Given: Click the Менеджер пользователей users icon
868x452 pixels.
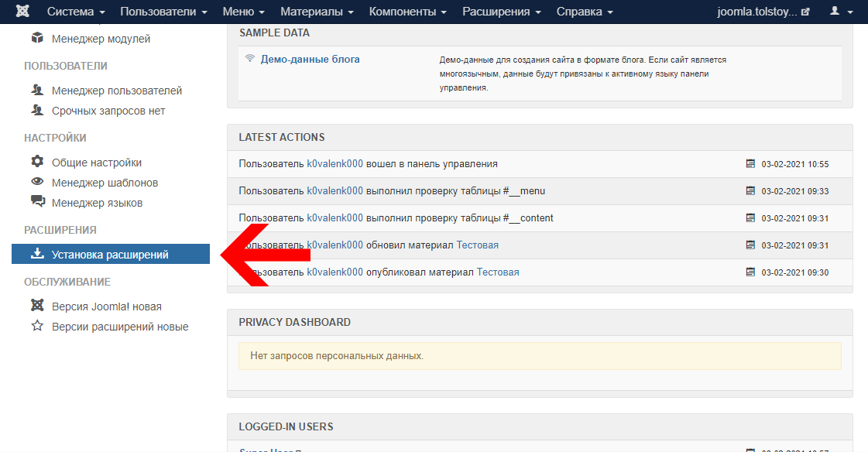Looking at the screenshot, I should click(37, 90).
